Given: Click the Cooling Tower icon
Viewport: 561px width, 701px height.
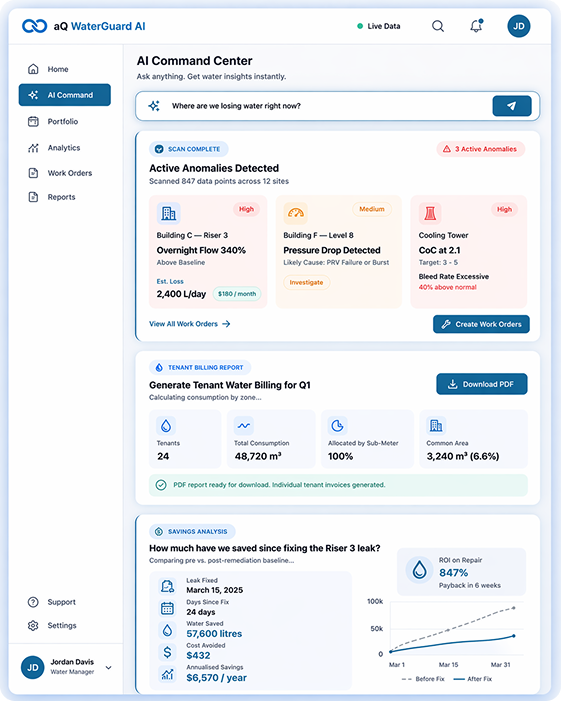Looking at the screenshot, I should pos(430,213).
